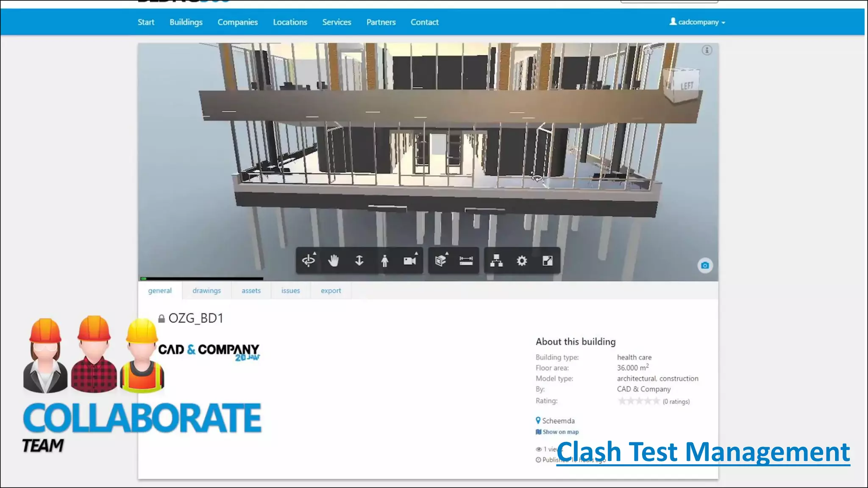Switch to the assets tab
The width and height of the screenshot is (868, 488).
click(251, 291)
